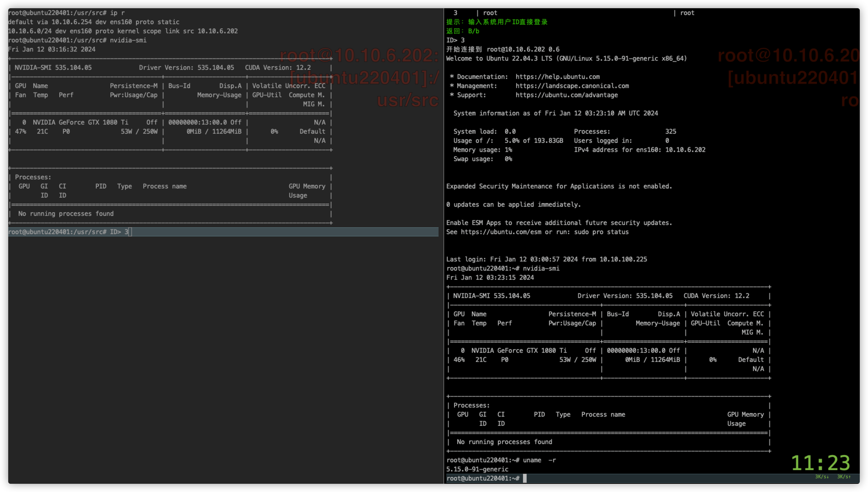Click left pane "0MiB / 11264MiB" memory usage

(x=214, y=131)
